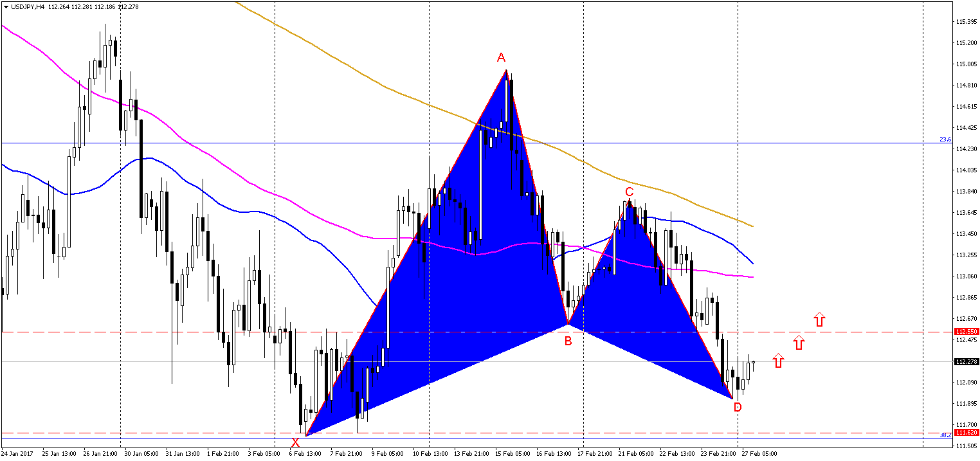Viewport: 980px width, 461px height.
Task: Select the 'D' pattern completion label
Action: pos(738,406)
